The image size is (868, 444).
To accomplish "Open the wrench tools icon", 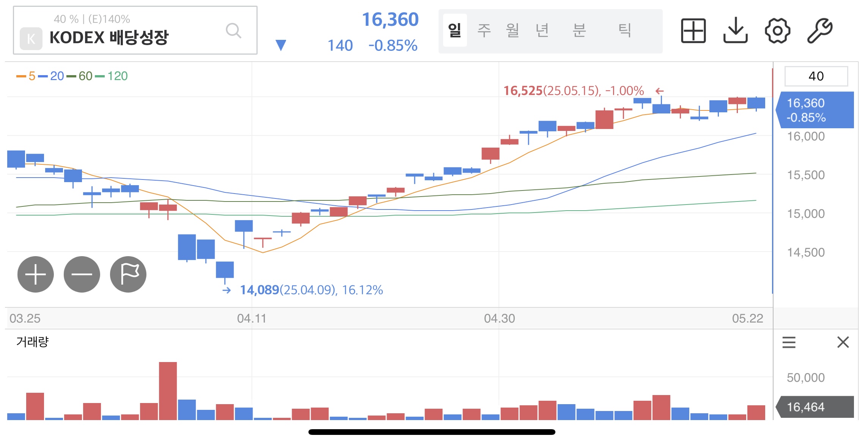I will coord(820,31).
